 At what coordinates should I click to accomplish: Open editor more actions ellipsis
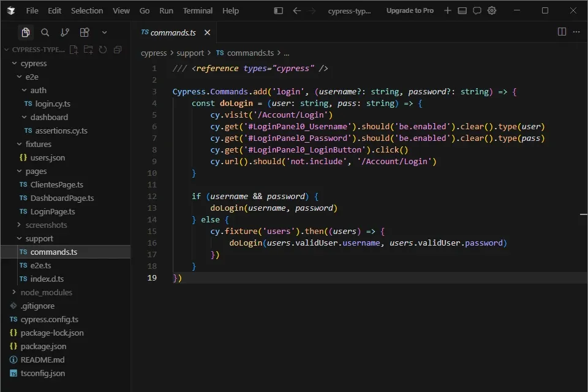[576, 31]
